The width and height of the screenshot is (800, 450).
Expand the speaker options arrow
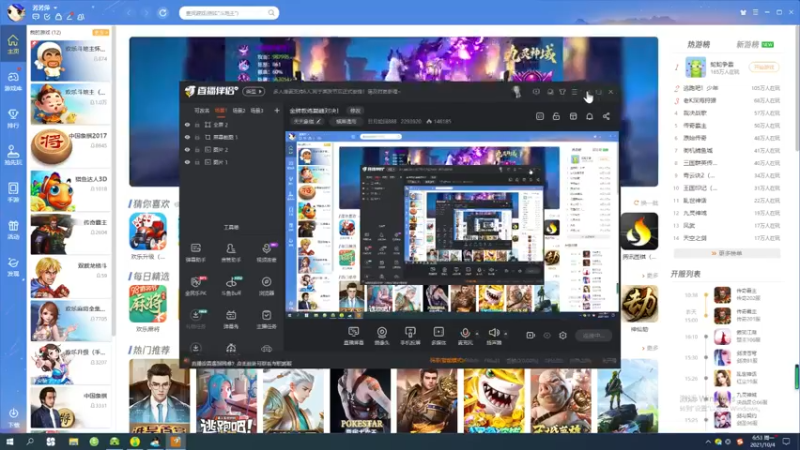tap(506, 334)
